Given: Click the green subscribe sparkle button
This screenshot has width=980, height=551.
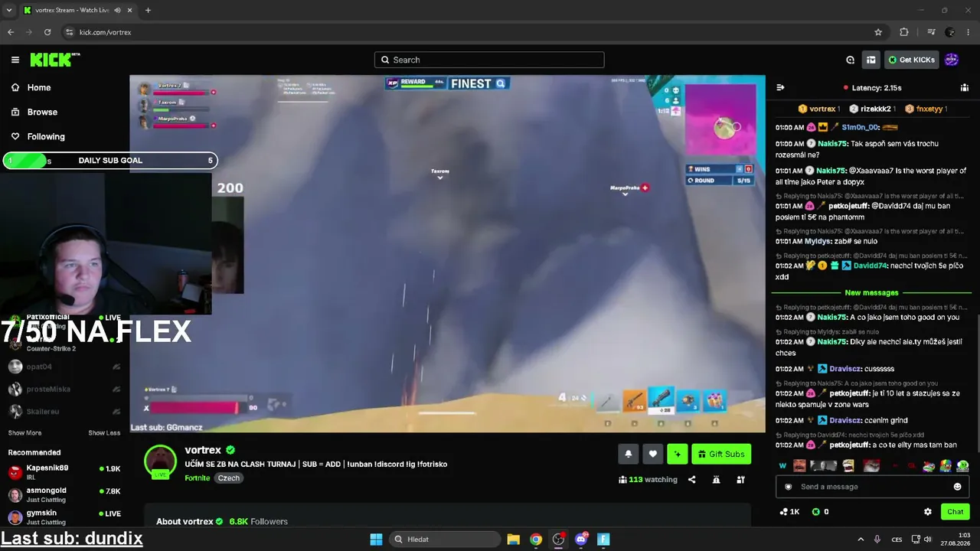Looking at the screenshot, I should (x=677, y=454).
